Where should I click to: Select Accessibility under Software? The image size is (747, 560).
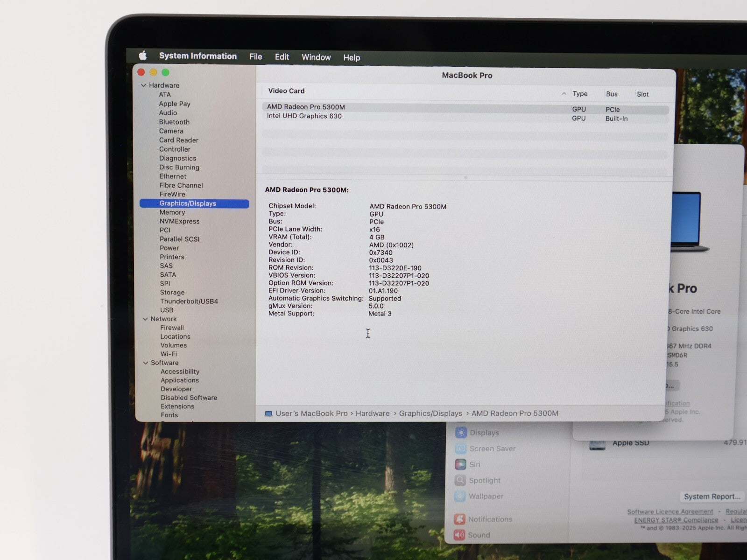pyautogui.click(x=180, y=372)
